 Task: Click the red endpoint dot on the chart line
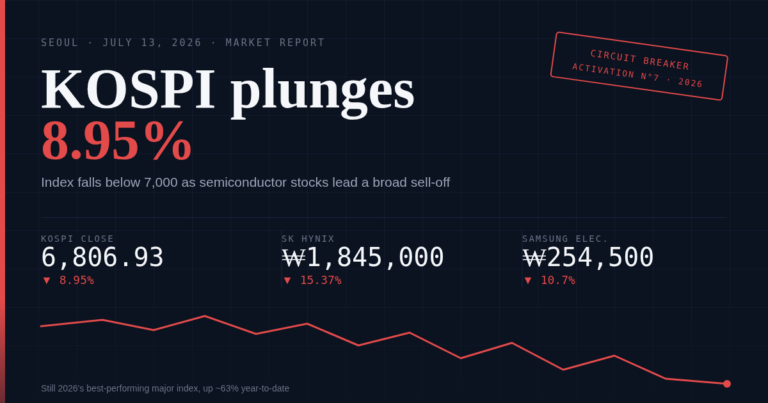coord(727,384)
